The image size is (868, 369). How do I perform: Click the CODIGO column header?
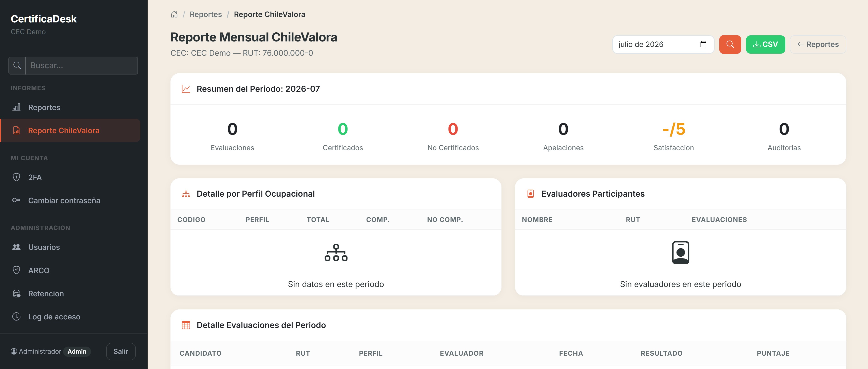pyautogui.click(x=191, y=220)
